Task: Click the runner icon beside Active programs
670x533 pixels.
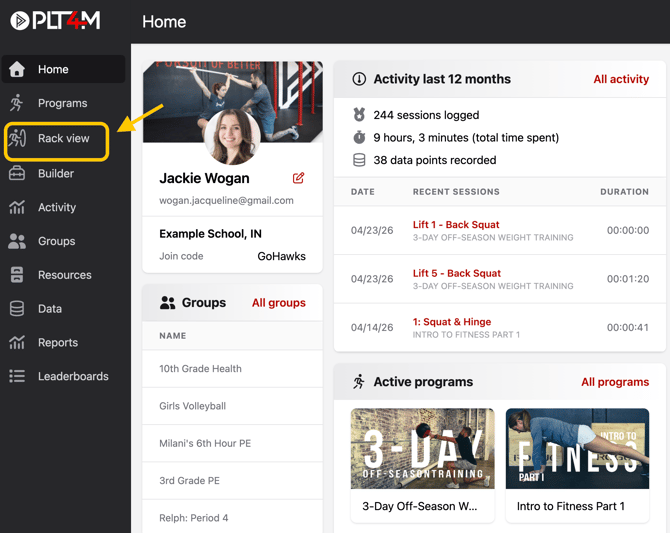Action: tap(359, 382)
